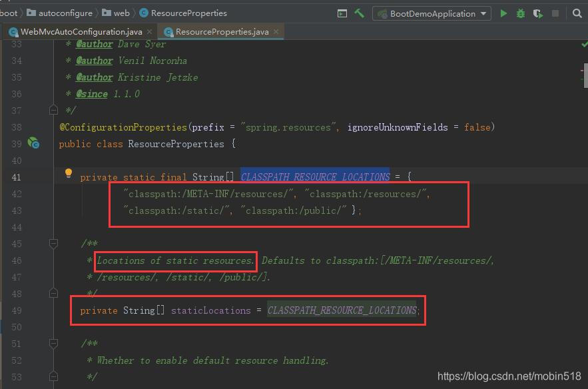This screenshot has height=389, width=588.
Task: Open the web folder breadcrumb
Action: 116,13
